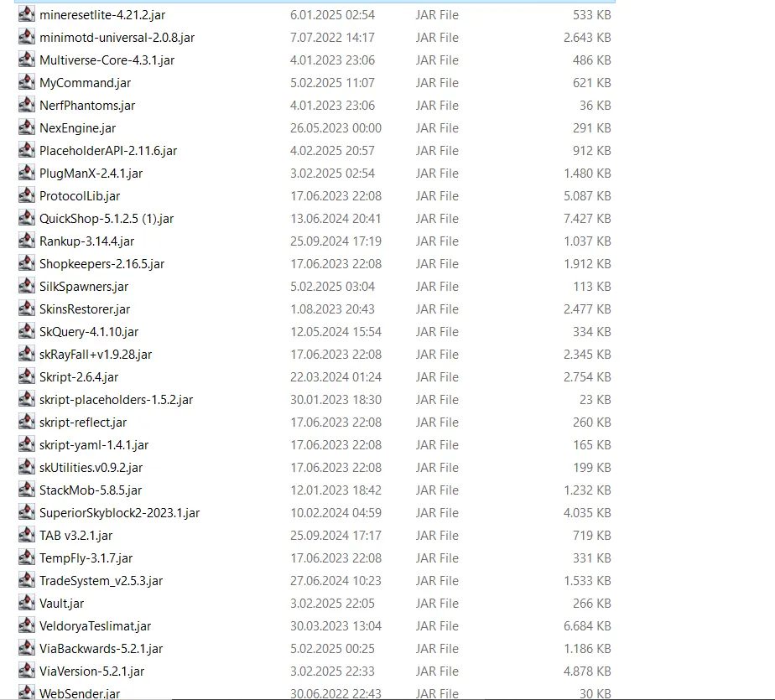Click the ViaVersion-5.2.1.jar file name
The width and height of the screenshot is (775, 700).
tap(92, 671)
